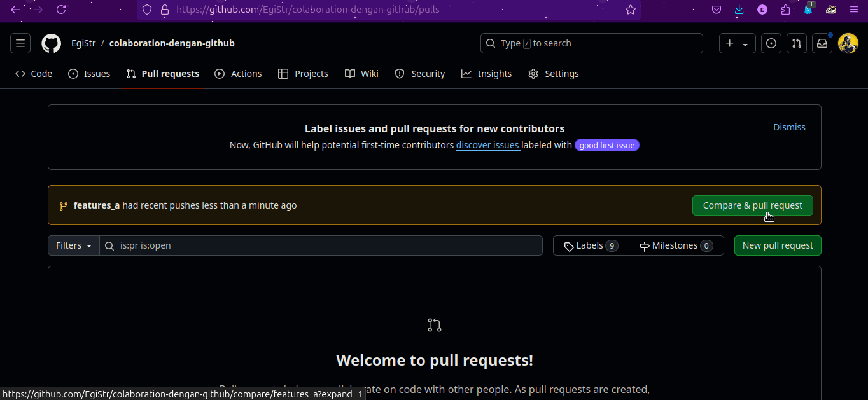This screenshot has width=868, height=400.
Task: Click the features_a branch name text
Action: (x=97, y=205)
